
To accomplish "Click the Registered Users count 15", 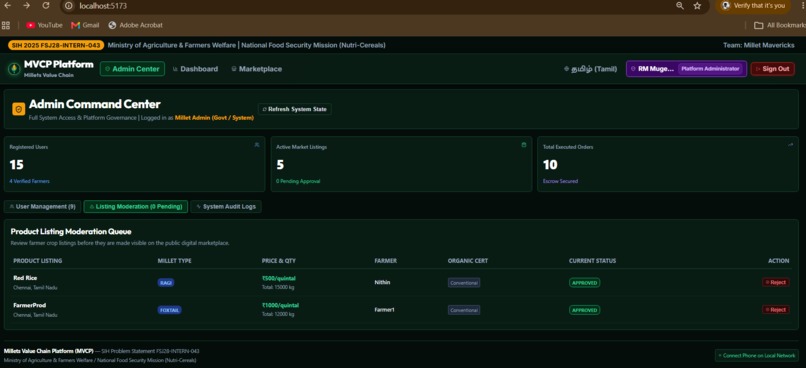I will (16, 164).
